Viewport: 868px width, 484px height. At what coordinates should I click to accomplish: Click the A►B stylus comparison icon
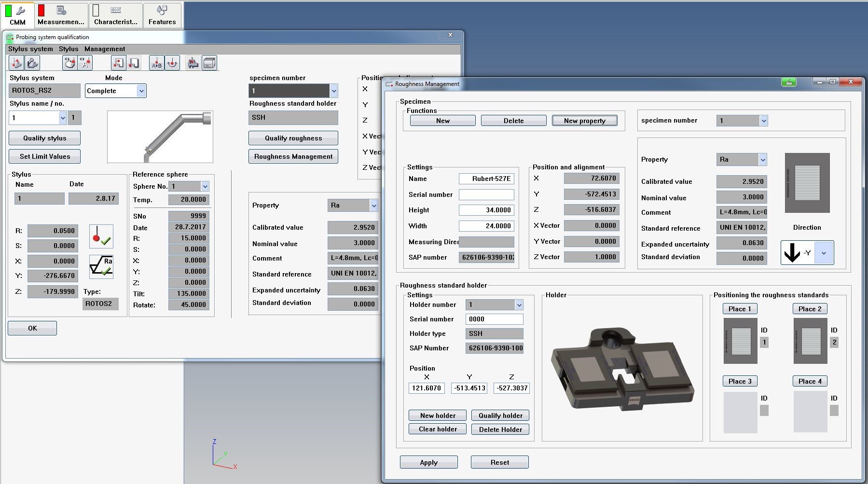click(155, 62)
